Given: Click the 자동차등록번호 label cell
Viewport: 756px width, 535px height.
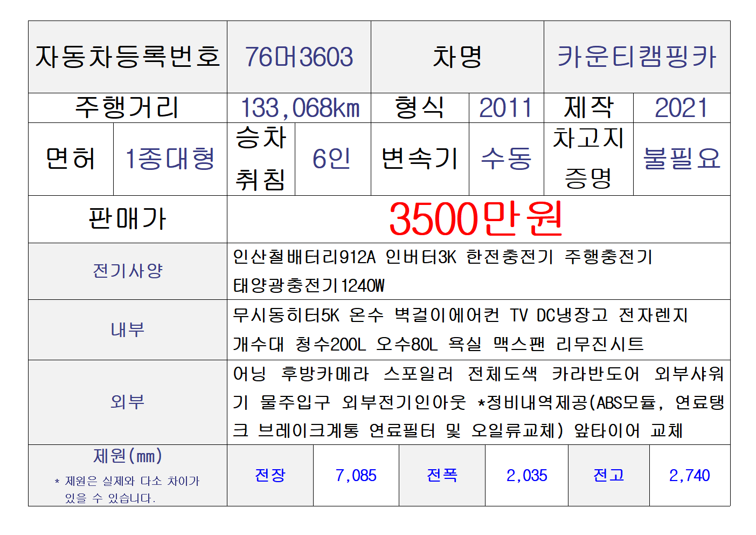Looking at the screenshot, I should tap(128, 57).
